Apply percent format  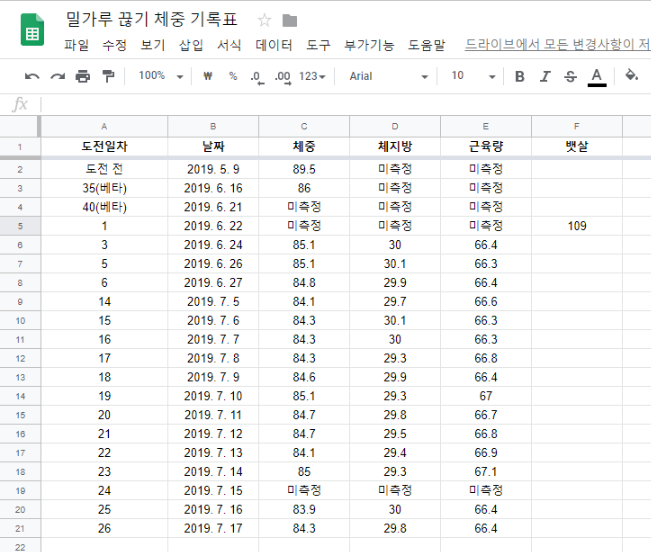[x=233, y=76]
